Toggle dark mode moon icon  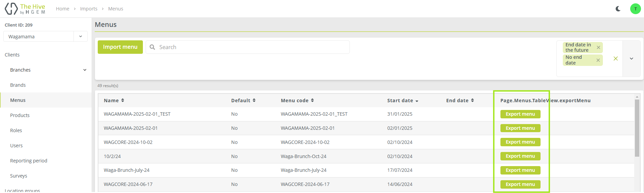tap(618, 9)
